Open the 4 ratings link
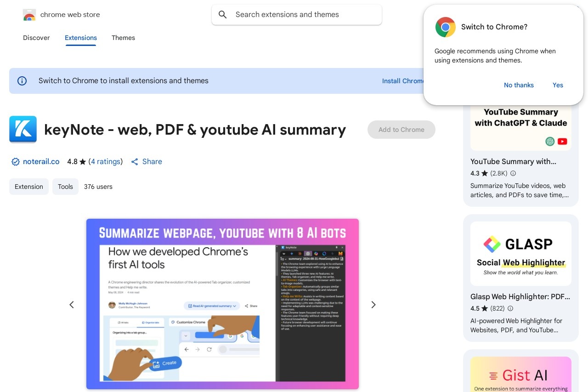 pyautogui.click(x=106, y=162)
